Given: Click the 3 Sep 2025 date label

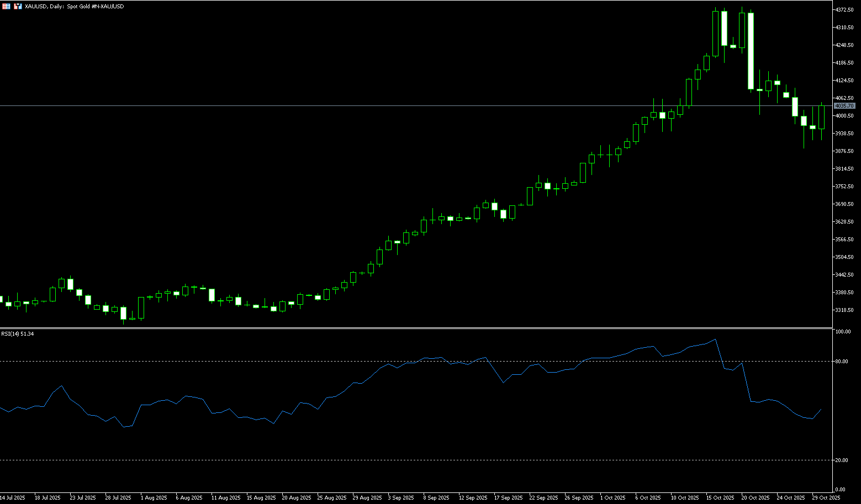Looking at the screenshot, I should [400, 498].
